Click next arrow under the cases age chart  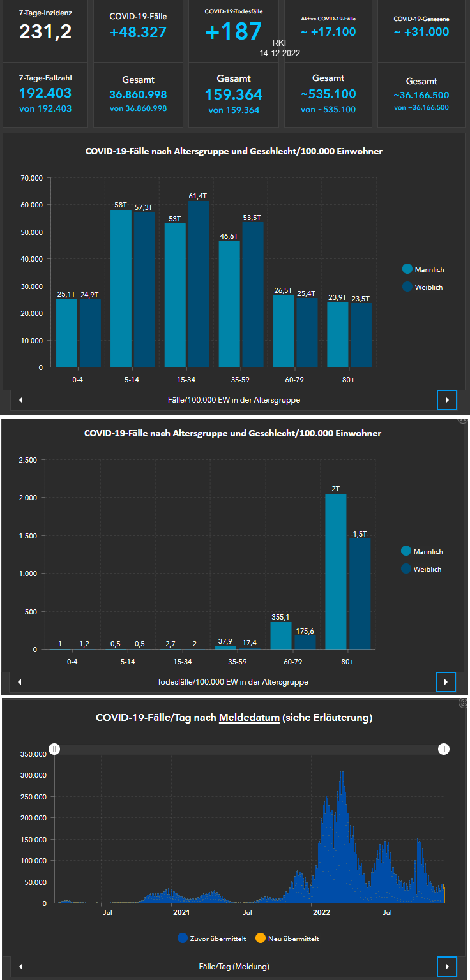(x=446, y=400)
